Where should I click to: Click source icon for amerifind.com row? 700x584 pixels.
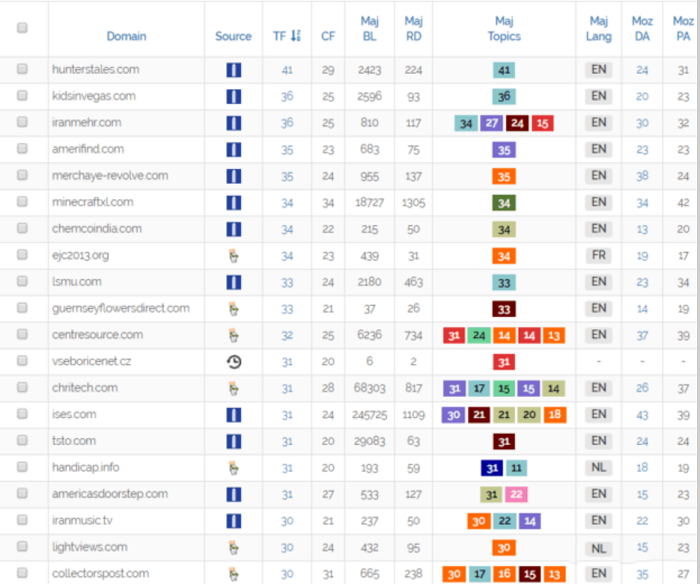pyautogui.click(x=233, y=150)
